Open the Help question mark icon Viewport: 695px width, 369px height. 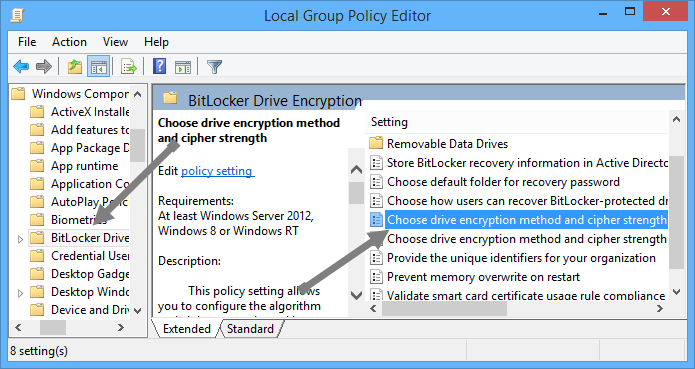coord(160,67)
